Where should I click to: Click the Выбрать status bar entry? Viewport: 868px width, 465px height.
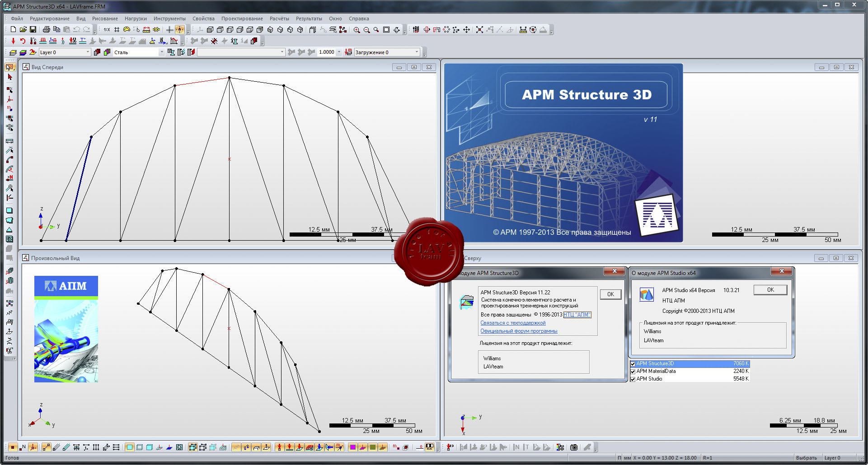[x=806, y=458]
